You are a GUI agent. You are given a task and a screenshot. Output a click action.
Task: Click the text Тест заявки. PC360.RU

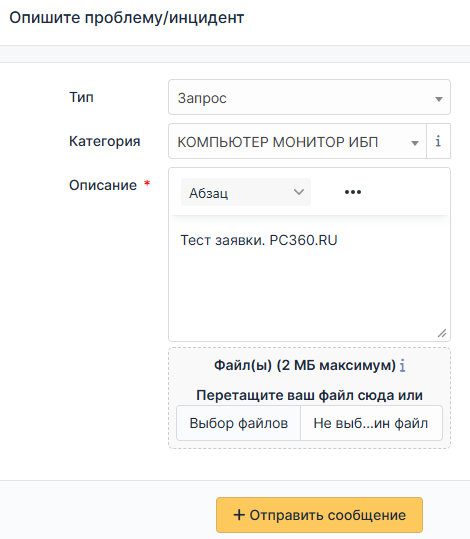259,240
